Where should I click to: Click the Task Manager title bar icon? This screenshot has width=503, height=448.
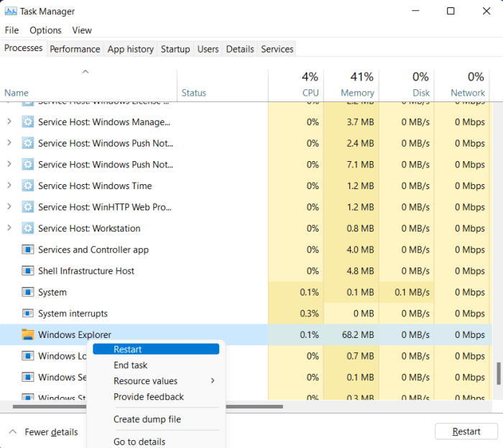11,12
